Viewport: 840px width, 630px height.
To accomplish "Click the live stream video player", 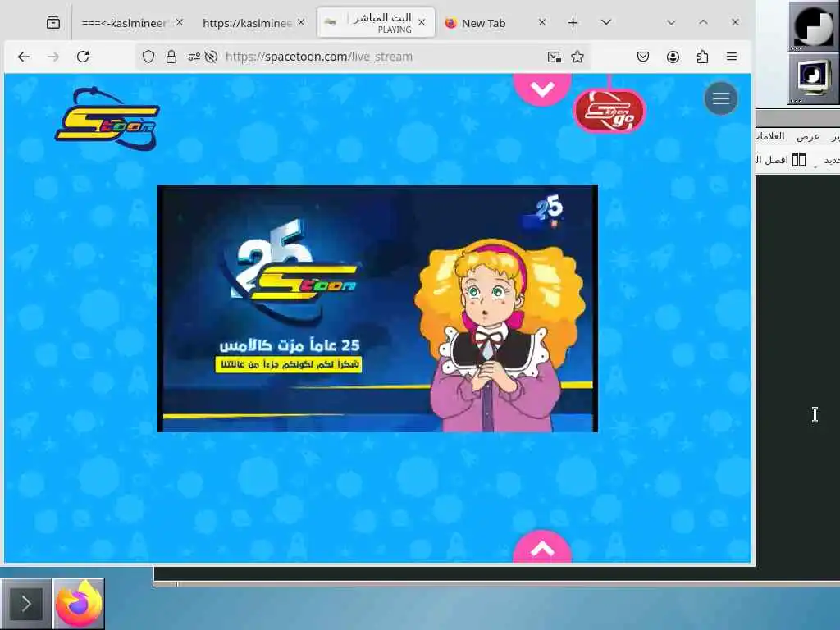I will coord(377,308).
